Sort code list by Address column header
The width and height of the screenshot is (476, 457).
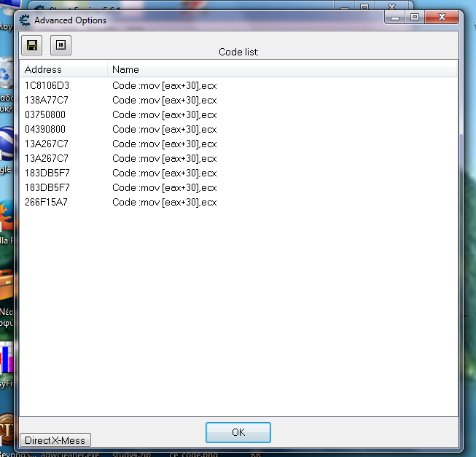(x=63, y=69)
